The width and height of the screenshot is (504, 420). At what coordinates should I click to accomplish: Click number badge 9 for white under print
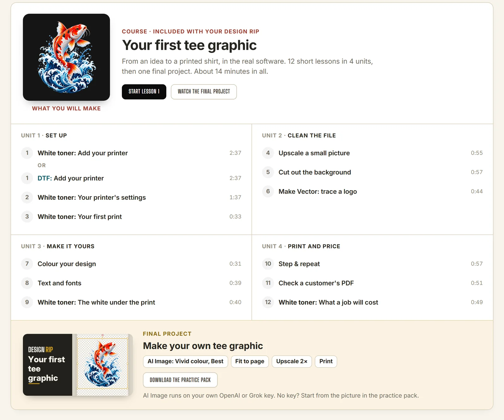pyautogui.click(x=27, y=302)
